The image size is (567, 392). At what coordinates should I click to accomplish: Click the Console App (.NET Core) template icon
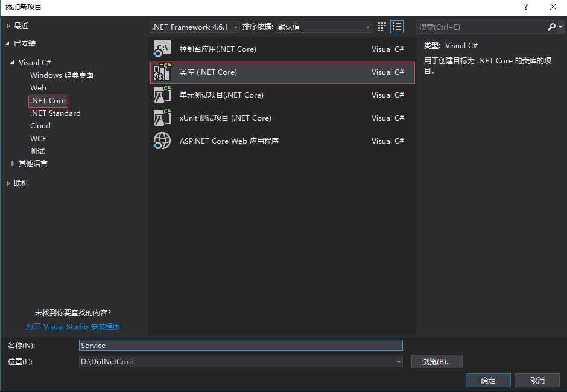[162, 49]
